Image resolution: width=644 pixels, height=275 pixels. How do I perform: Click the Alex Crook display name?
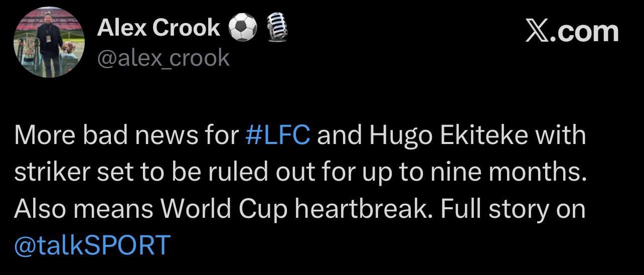click(158, 28)
